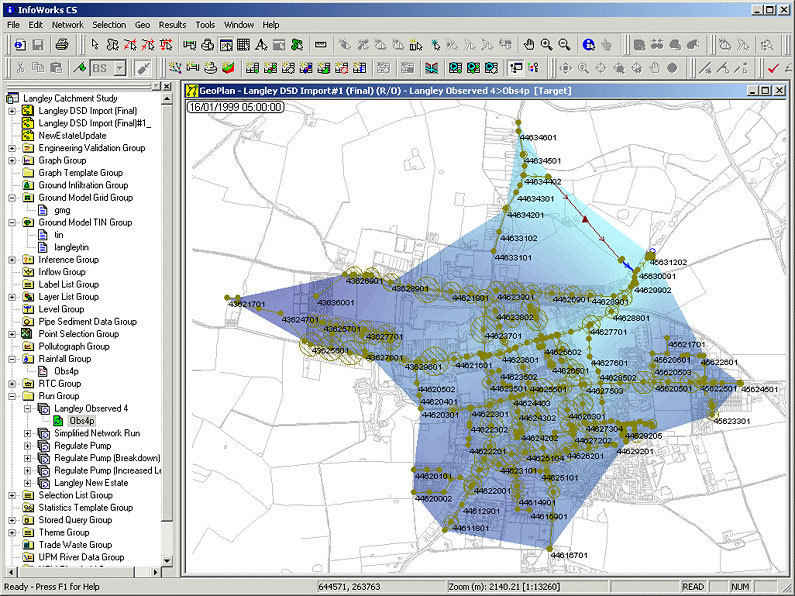The image size is (795, 596).
Task: Click the Cut scissors icon
Action: (x=20, y=68)
